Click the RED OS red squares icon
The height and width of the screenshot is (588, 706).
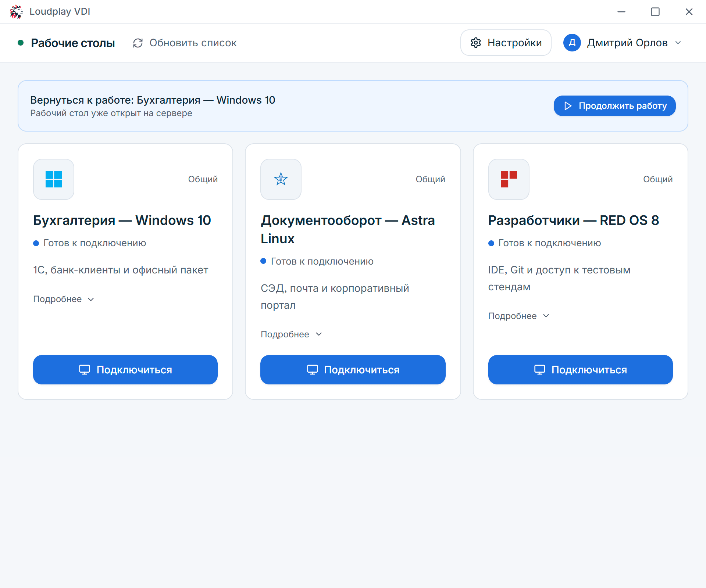click(509, 179)
